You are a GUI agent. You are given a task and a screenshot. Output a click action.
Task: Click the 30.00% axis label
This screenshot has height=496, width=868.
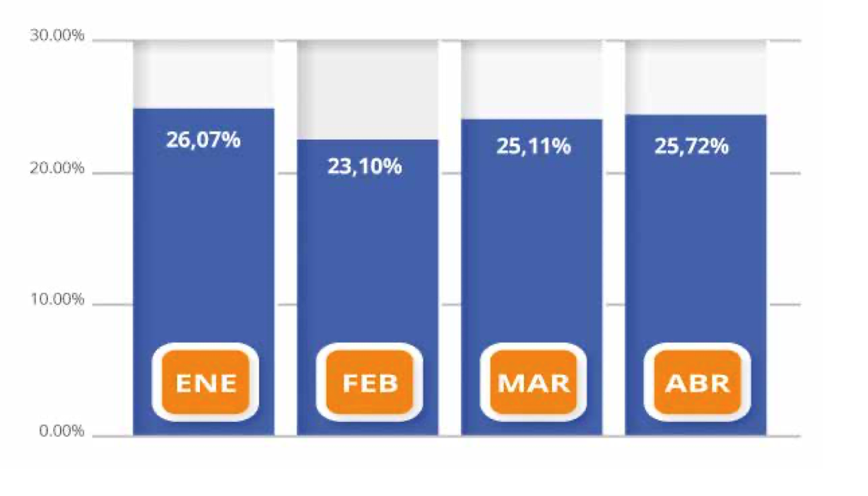tap(57, 37)
